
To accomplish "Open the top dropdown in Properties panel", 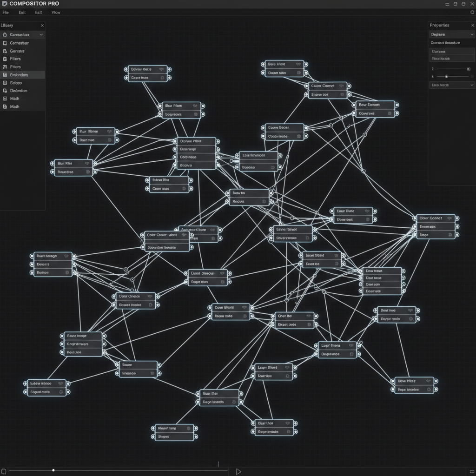I will pos(451,34).
